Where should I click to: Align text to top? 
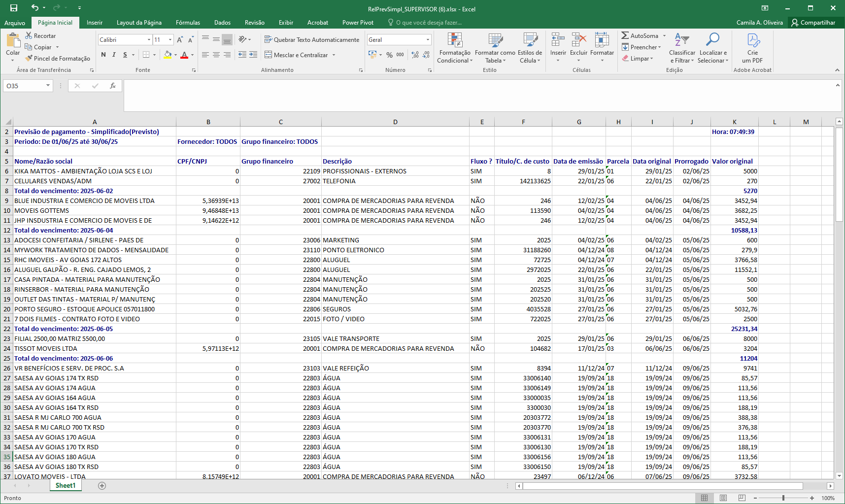click(205, 39)
